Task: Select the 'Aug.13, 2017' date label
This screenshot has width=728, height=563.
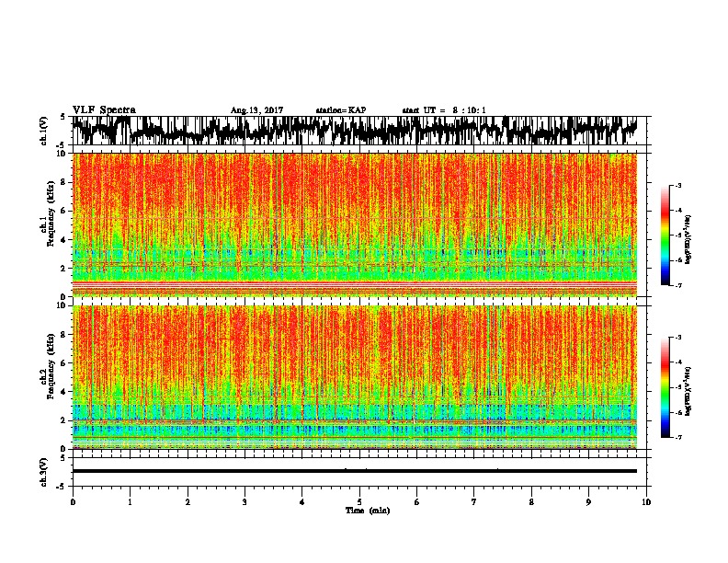Action: point(256,110)
